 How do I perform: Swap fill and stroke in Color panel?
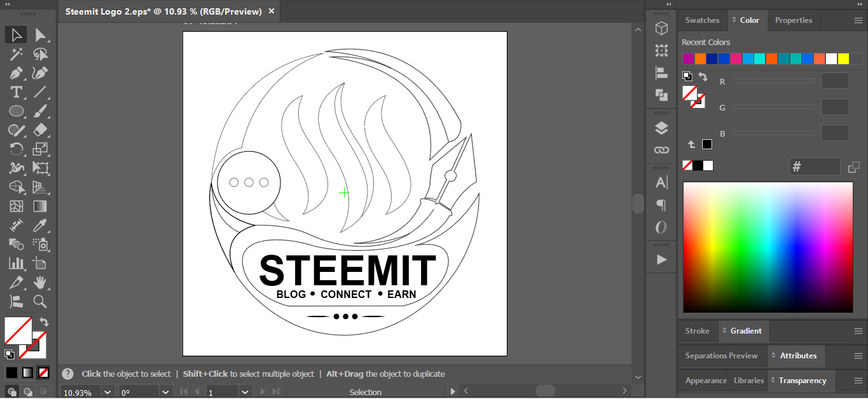[703, 76]
